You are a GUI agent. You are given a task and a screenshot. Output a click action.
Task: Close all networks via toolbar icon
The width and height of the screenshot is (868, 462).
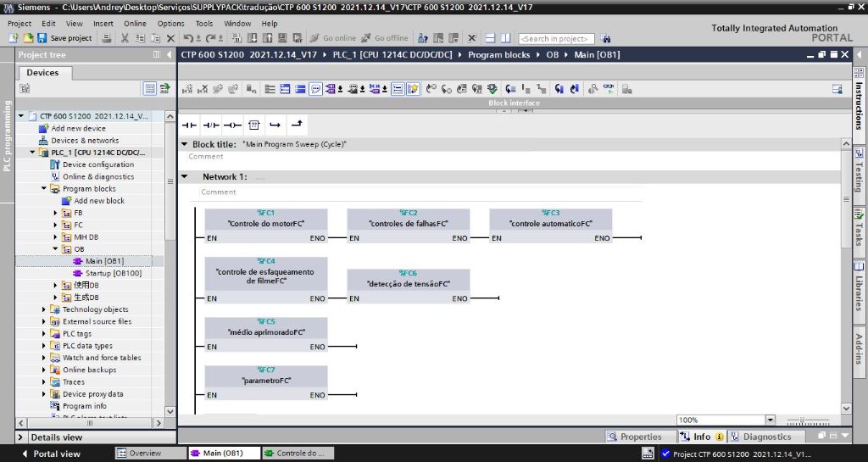(300, 89)
